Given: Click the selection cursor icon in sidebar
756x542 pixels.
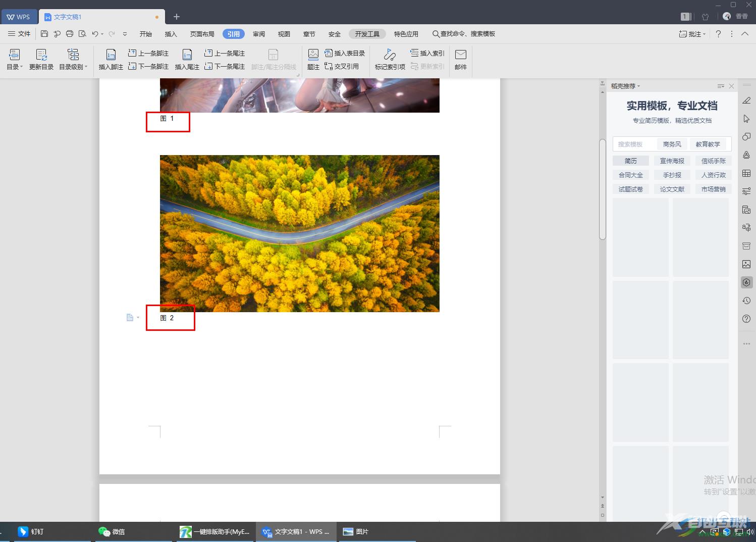Looking at the screenshot, I should pyautogui.click(x=747, y=119).
